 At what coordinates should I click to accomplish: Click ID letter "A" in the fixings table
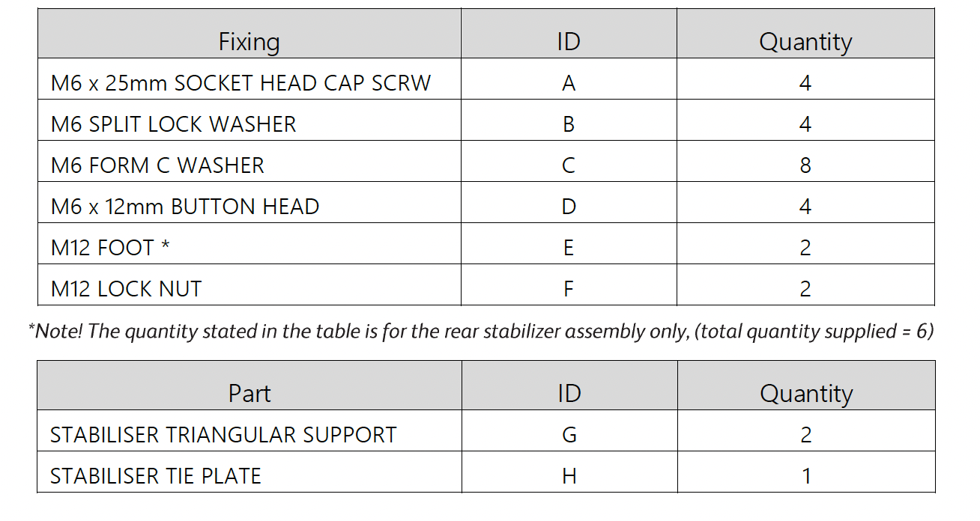569,83
